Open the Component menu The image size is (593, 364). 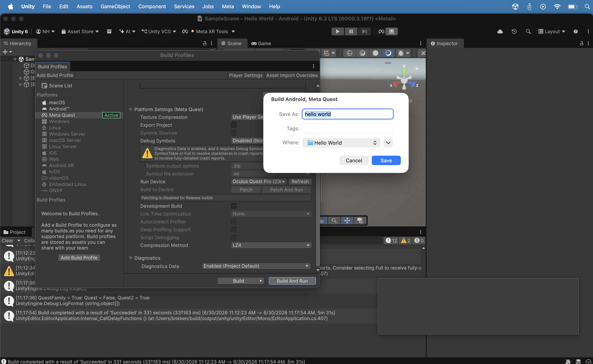152,6
